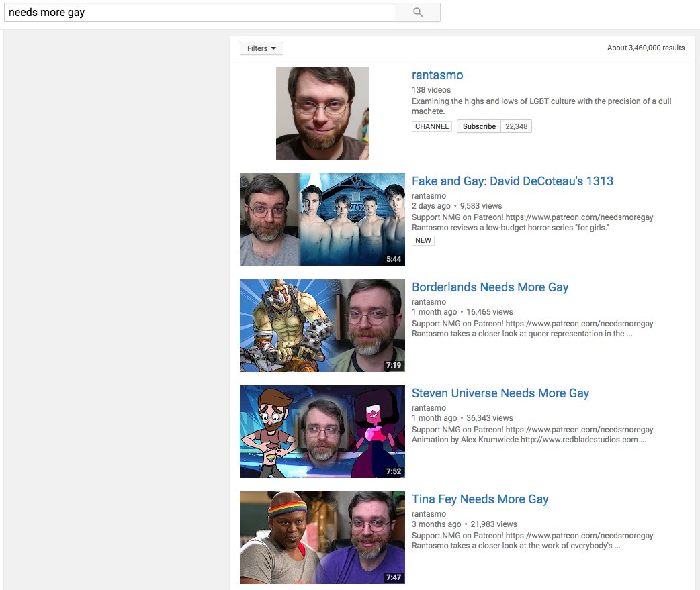This screenshot has height=590, width=700.
Task: Open the Filters dropdown
Action: pos(261,48)
